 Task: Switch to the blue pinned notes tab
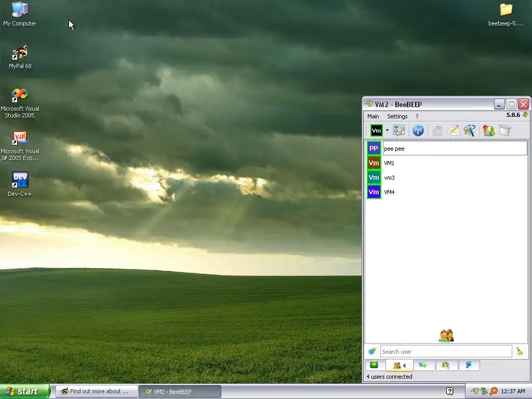[469, 365]
